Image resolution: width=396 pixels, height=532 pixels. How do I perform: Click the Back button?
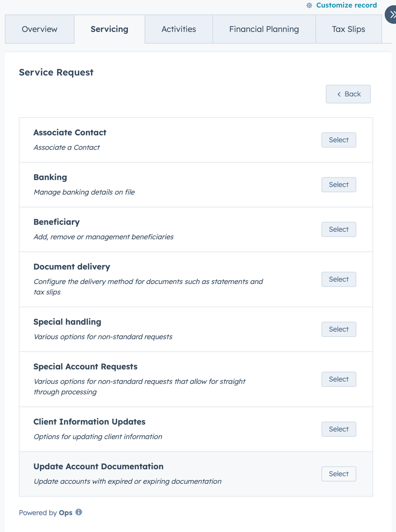pos(348,94)
